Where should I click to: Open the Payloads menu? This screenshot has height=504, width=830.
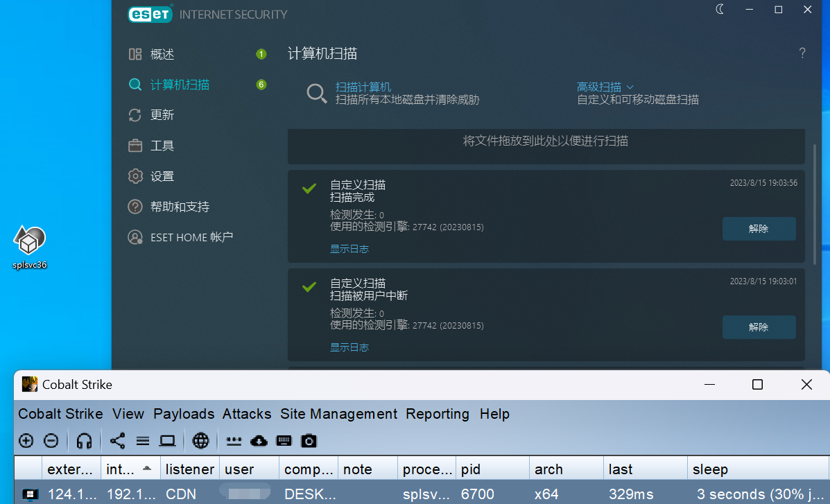(184, 413)
